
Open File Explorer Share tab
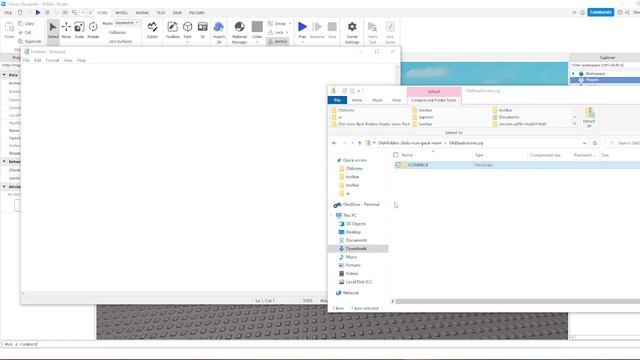377,100
